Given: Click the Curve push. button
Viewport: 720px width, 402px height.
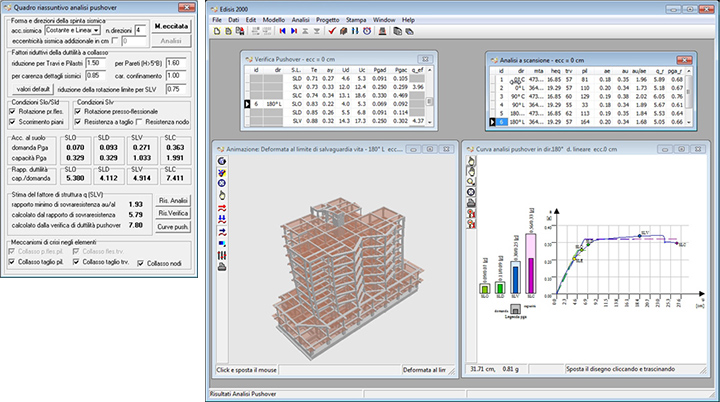Looking at the screenshot, I should point(173,226).
